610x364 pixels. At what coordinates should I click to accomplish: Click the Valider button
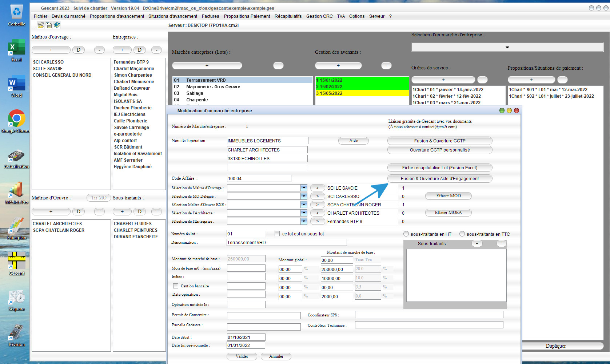pyautogui.click(x=242, y=356)
